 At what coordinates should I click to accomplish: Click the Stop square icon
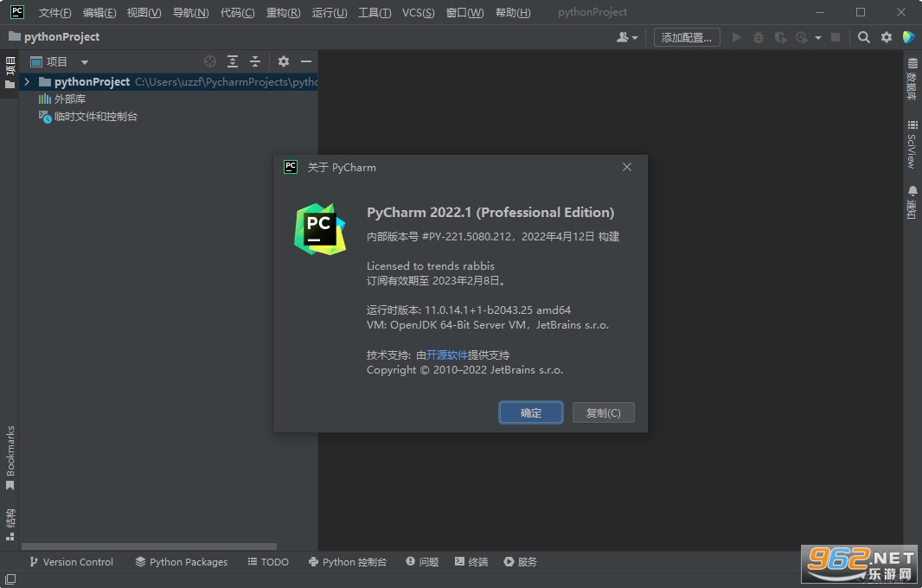[835, 38]
